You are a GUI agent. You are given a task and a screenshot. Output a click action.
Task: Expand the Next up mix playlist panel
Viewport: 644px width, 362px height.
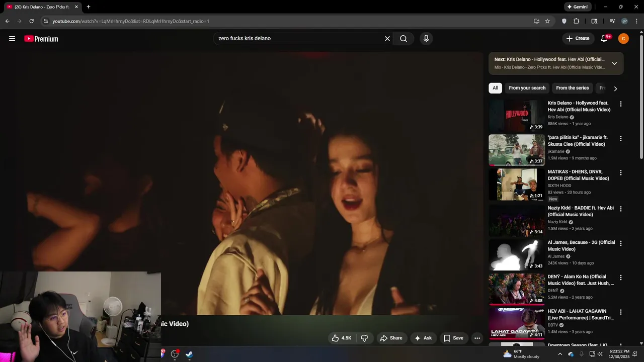click(x=614, y=63)
